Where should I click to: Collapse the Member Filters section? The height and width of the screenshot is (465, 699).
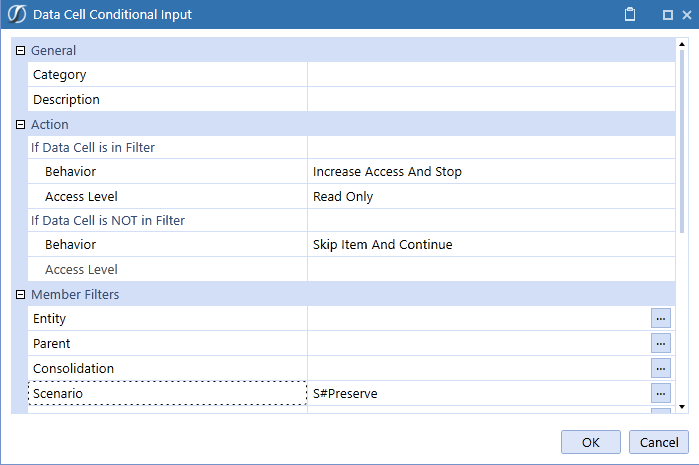(x=20, y=294)
